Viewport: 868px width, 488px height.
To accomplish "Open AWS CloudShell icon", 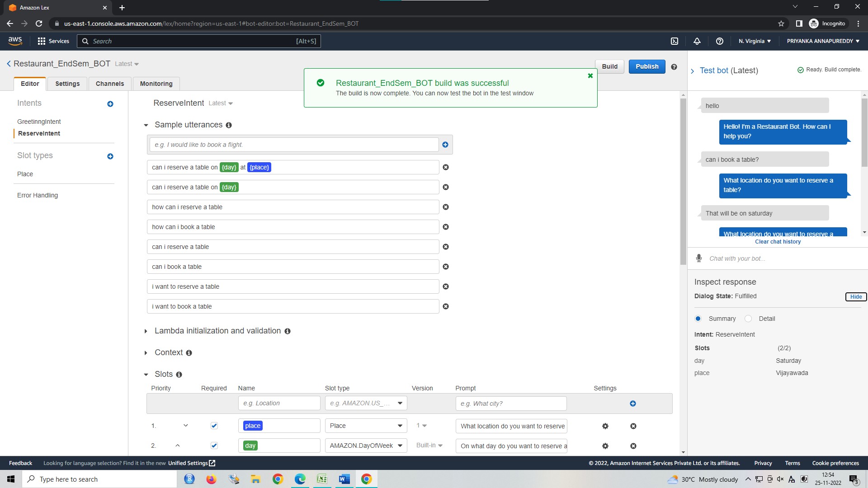I will (x=674, y=41).
